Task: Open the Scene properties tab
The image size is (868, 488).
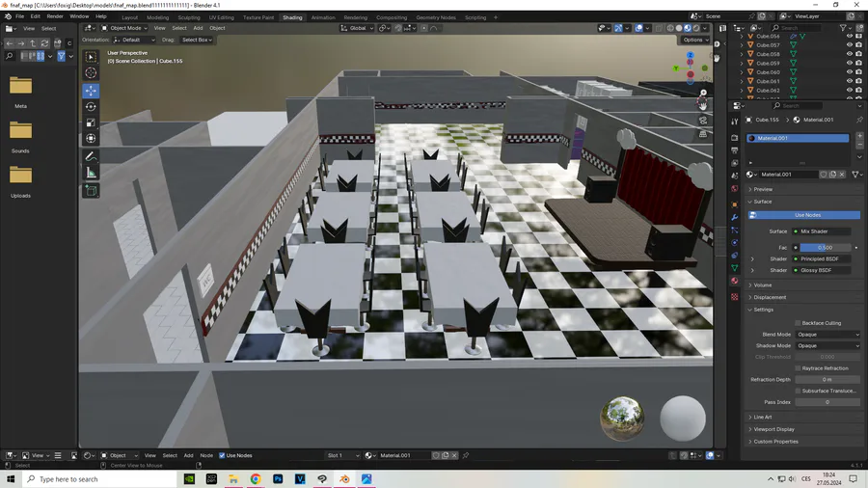Action: [x=735, y=176]
